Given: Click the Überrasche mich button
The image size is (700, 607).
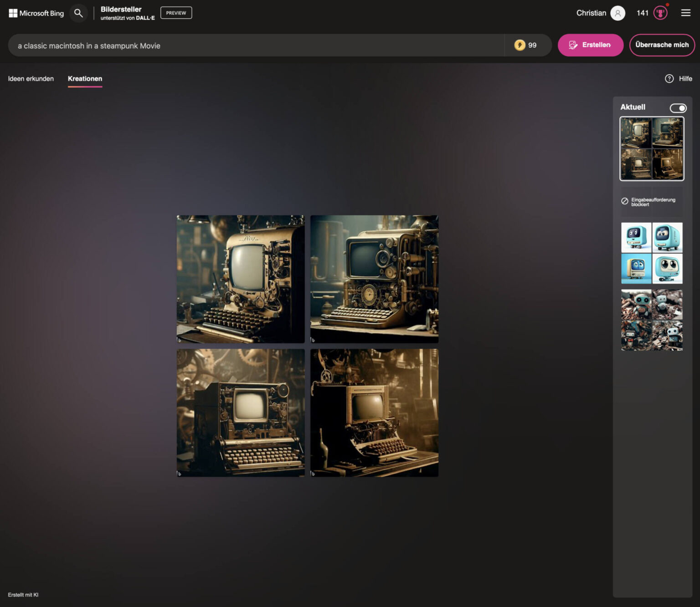Looking at the screenshot, I should coord(662,45).
